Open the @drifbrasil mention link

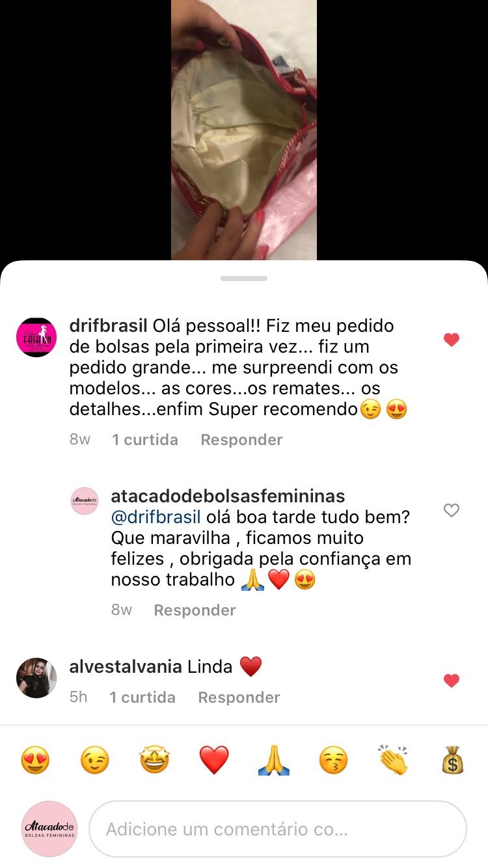point(156,517)
